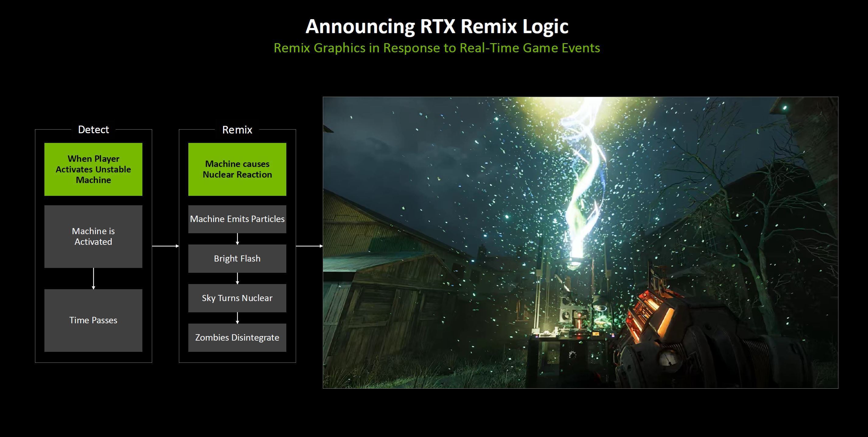
Task: Click the down arrow below 'Machine Emits Particles'
Action: [x=237, y=238]
